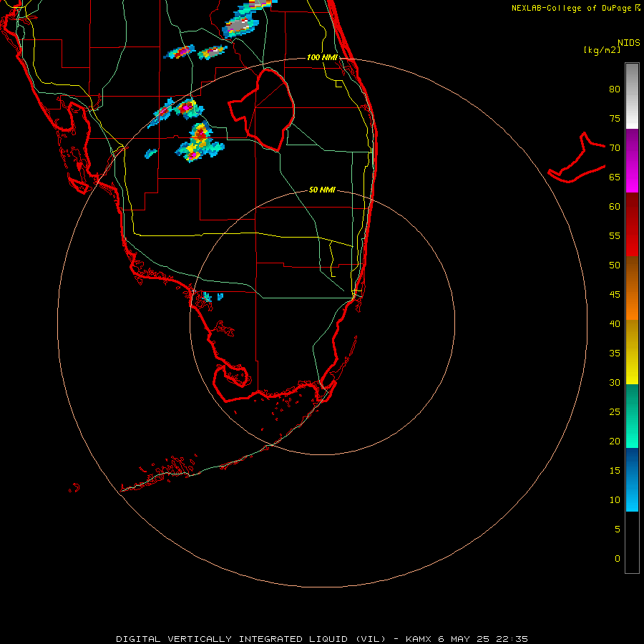Click the 6 MAY 25 22:35 timestamp

pos(483,639)
